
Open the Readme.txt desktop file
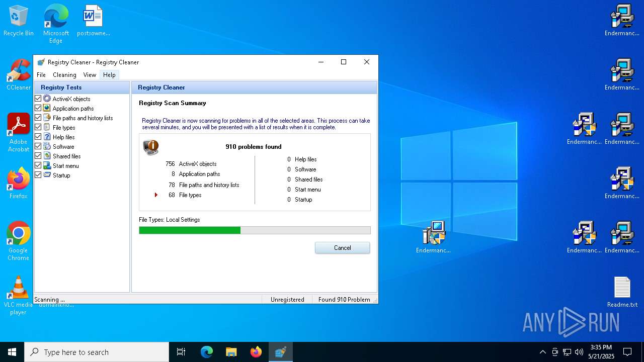click(x=622, y=293)
